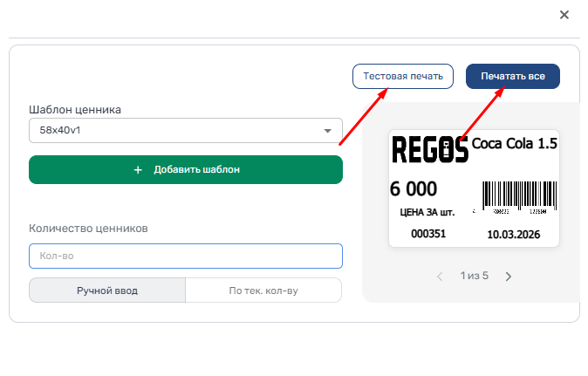Viewport: 588px width, 376px height.
Task: Select the 6 000 price on the label
Action: point(414,188)
